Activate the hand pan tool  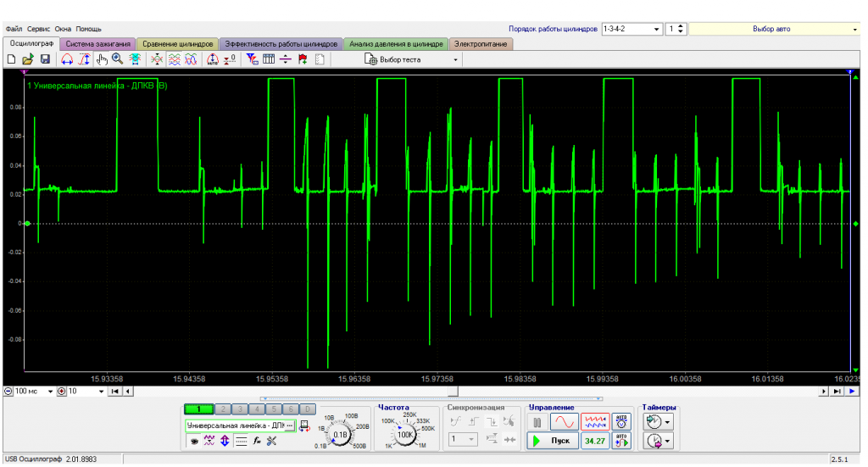tap(102, 59)
